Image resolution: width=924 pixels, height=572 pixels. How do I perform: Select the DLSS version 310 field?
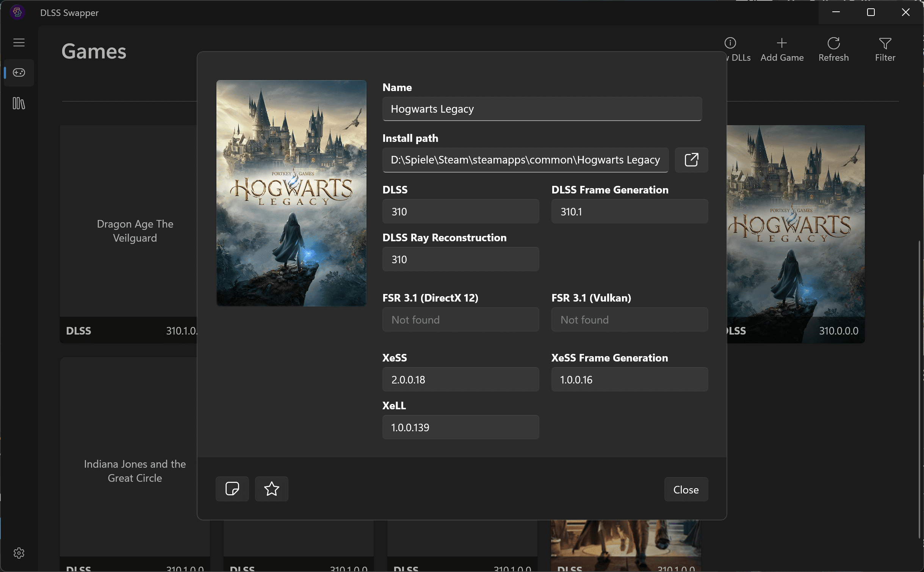[x=460, y=211]
